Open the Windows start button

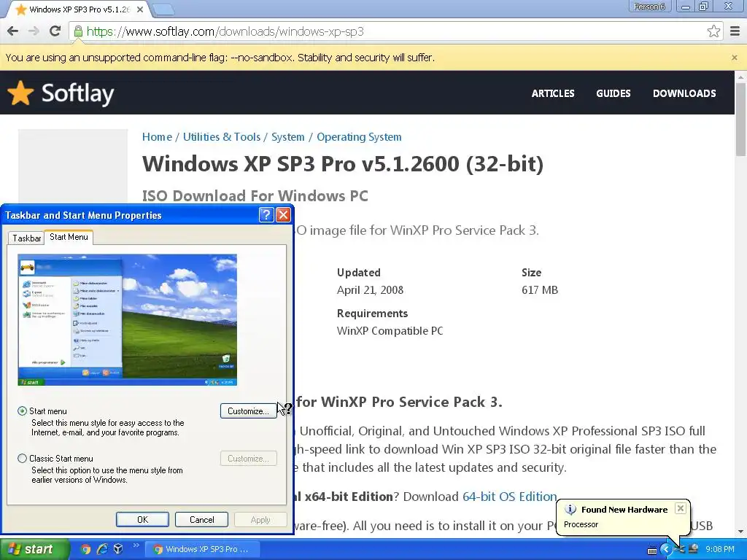(x=34, y=549)
